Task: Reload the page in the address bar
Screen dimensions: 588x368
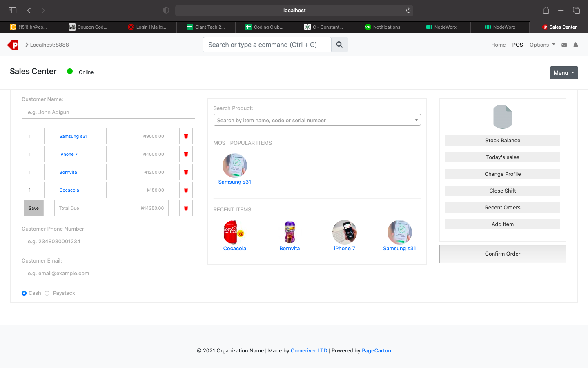Action: coord(408,11)
